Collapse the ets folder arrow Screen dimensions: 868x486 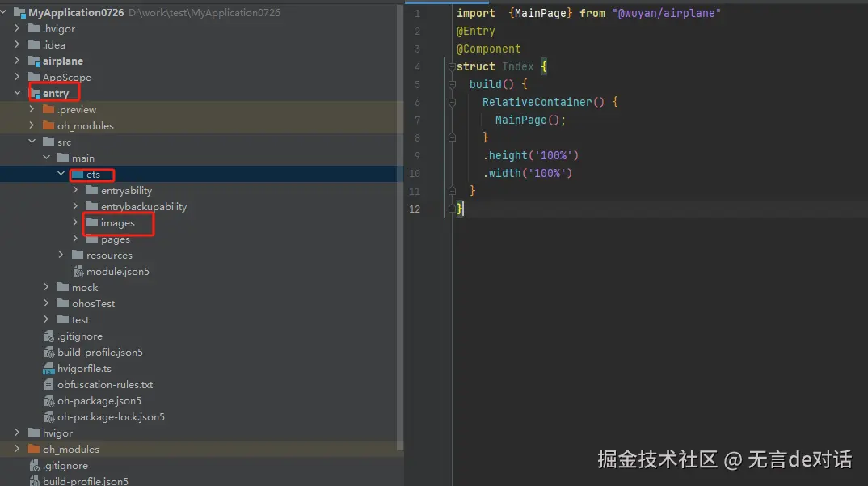point(61,173)
